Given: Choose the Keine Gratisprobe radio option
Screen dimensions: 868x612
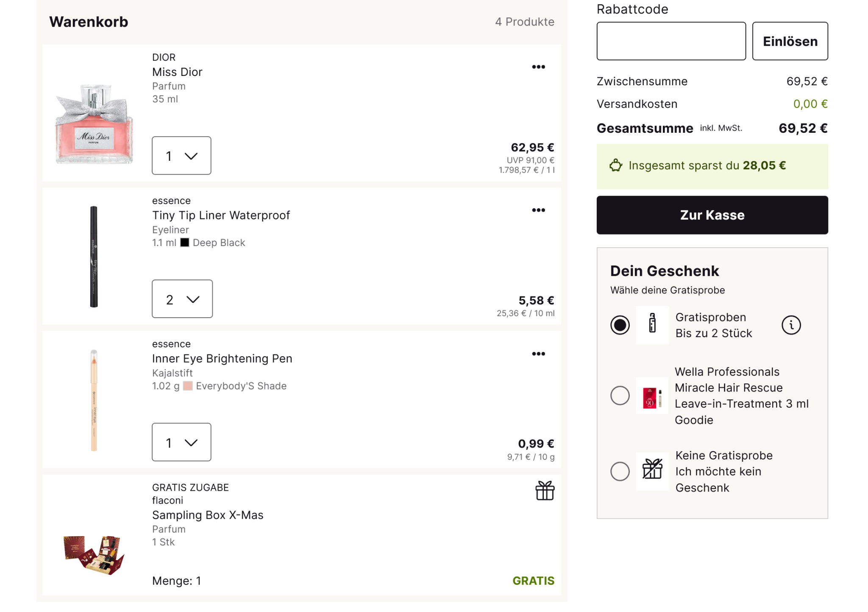Looking at the screenshot, I should pos(620,471).
